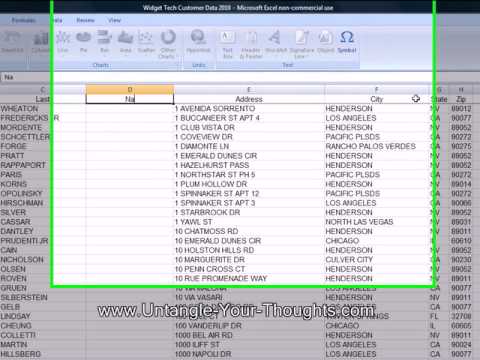Select column F header
480x360 pixels.
[376, 89]
